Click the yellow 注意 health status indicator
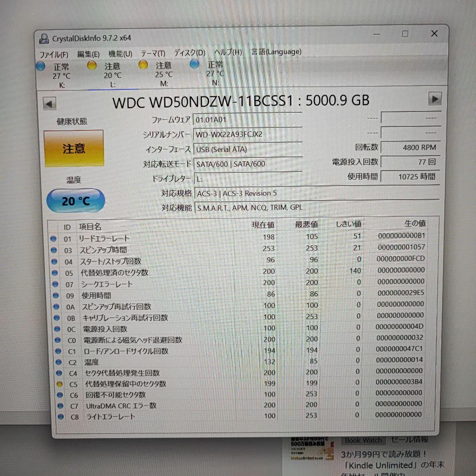Viewport: 476px width, 476px height. coord(74,148)
